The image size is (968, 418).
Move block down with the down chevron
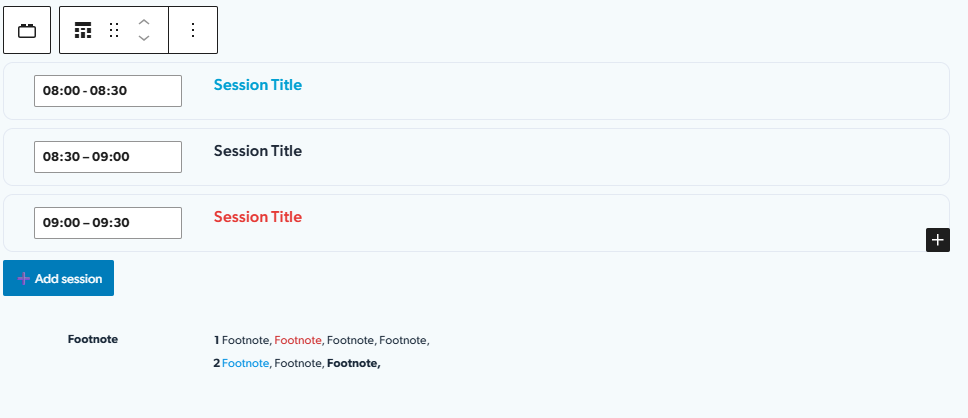[144, 39]
